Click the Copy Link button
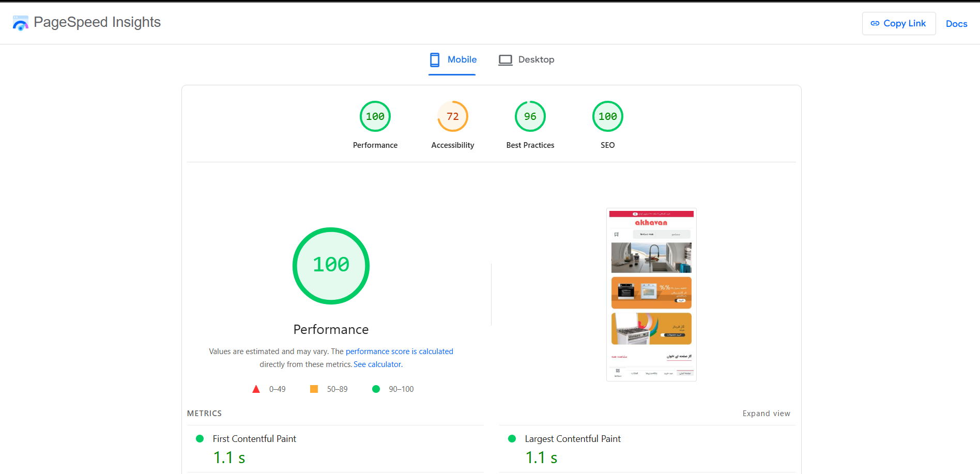The width and height of the screenshot is (980, 474). pyautogui.click(x=899, y=23)
